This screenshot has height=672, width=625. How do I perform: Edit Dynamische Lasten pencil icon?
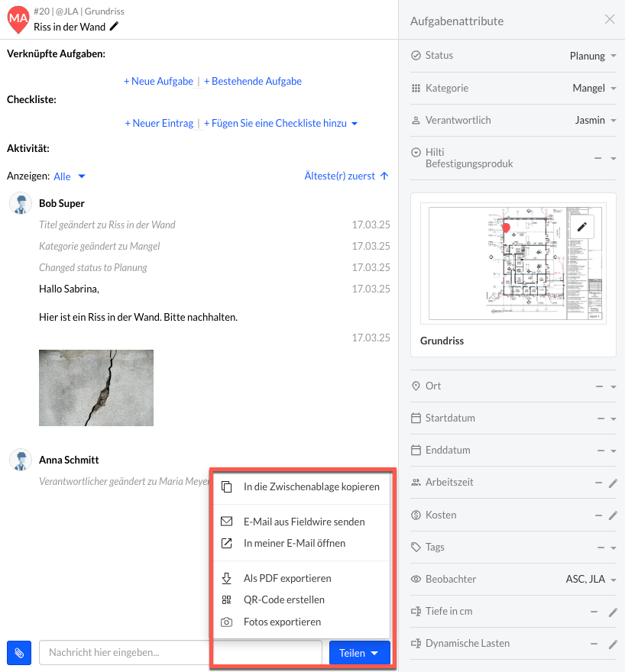coord(613,644)
